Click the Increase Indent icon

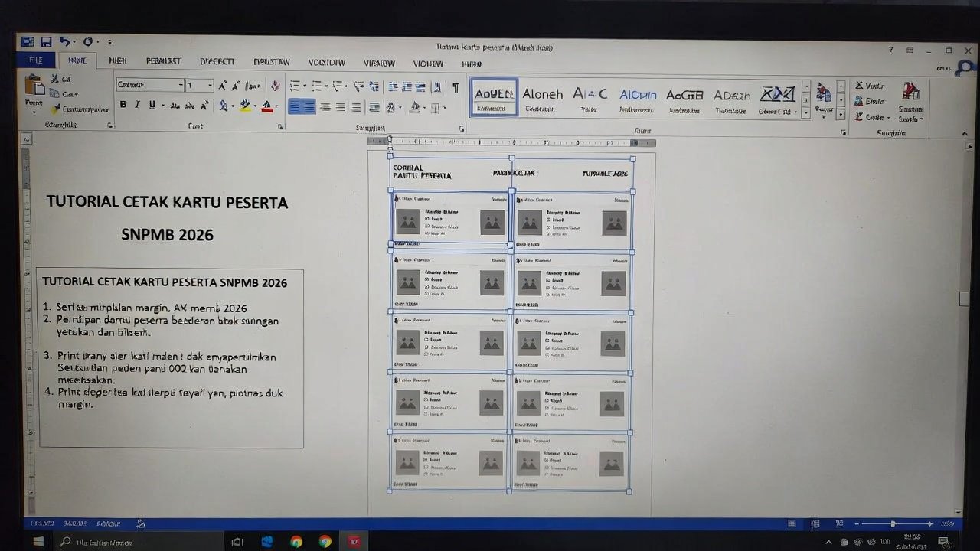(407, 86)
